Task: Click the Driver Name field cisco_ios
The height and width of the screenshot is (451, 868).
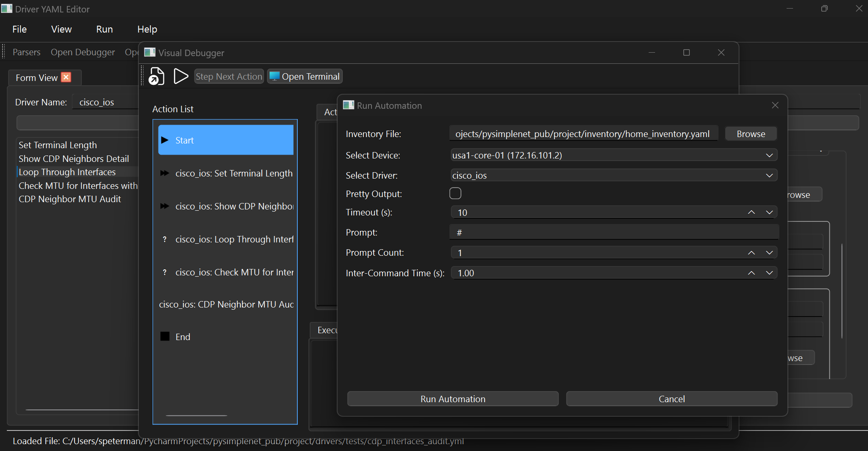Action: (105, 102)
